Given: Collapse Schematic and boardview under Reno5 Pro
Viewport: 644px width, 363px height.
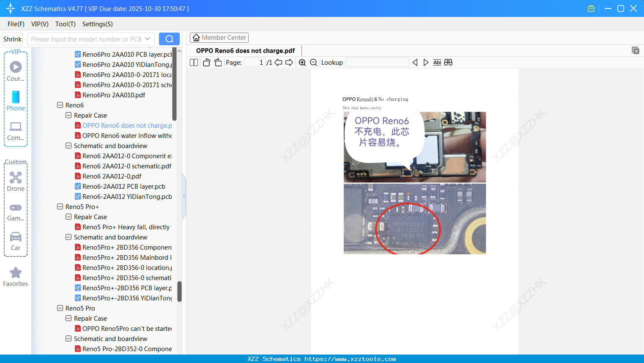Looking at the screenshot, I should pyautogui.click(x=69, y=338).
